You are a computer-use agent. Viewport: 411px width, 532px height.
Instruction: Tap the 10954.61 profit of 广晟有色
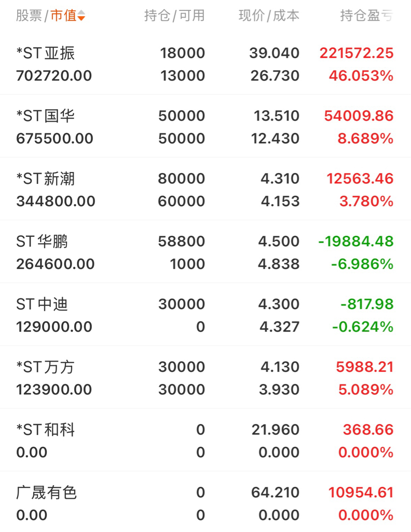(x=361, y=493)
